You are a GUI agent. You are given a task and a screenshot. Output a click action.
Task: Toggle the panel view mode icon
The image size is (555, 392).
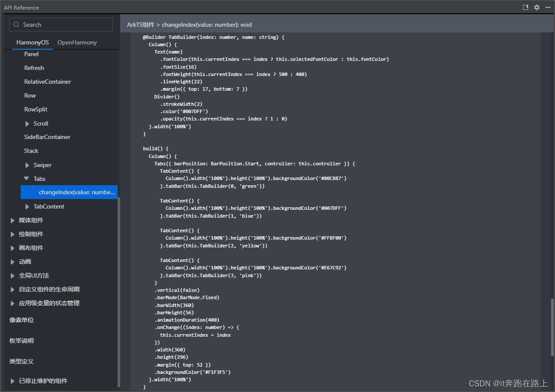[x=526, y=7]
